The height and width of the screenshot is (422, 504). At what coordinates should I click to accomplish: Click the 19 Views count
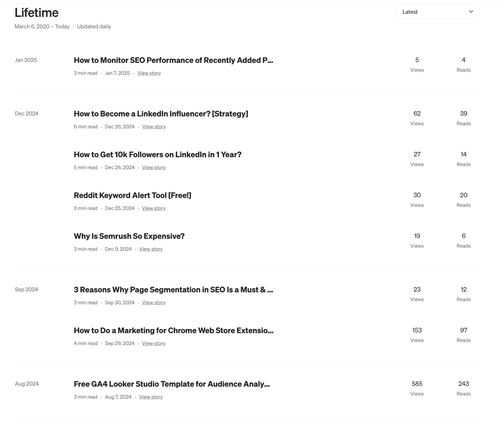[x=417, y=236]
